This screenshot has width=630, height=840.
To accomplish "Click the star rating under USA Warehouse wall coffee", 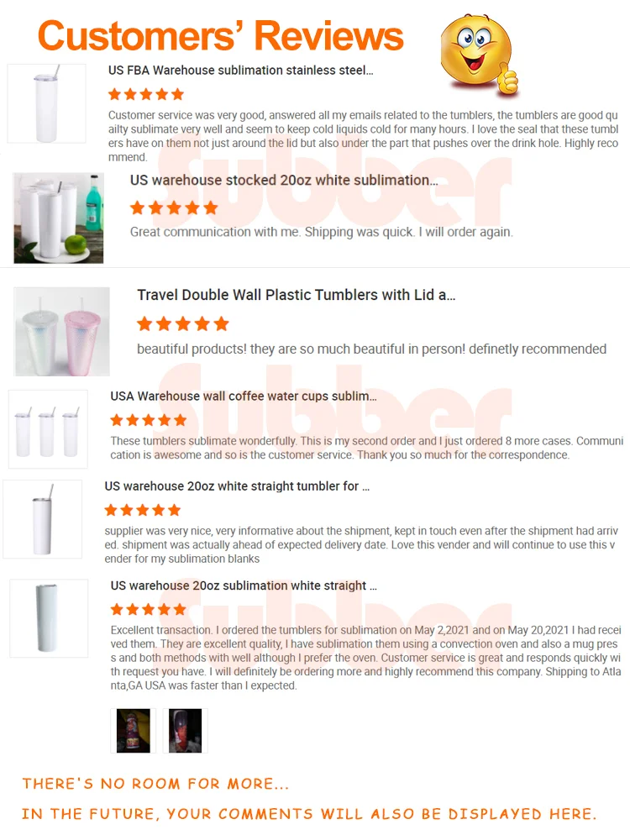I will tap(148, 420).
